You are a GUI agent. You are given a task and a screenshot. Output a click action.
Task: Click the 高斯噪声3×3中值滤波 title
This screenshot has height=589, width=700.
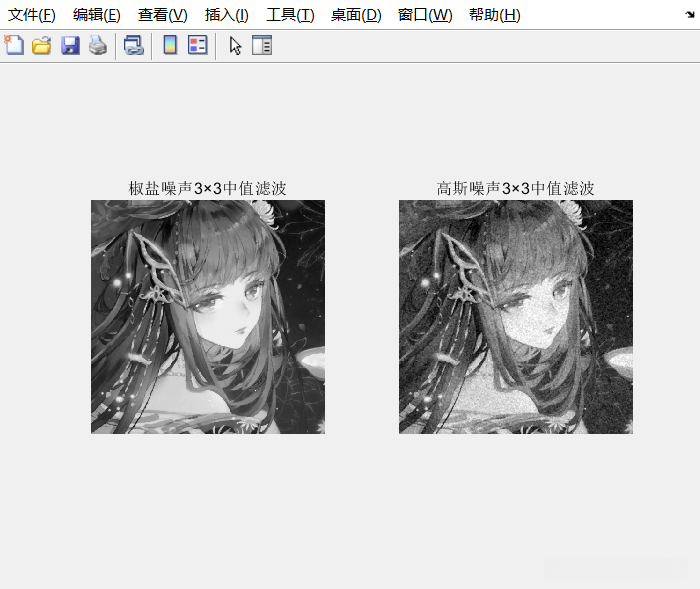click(x=516, y=188)
